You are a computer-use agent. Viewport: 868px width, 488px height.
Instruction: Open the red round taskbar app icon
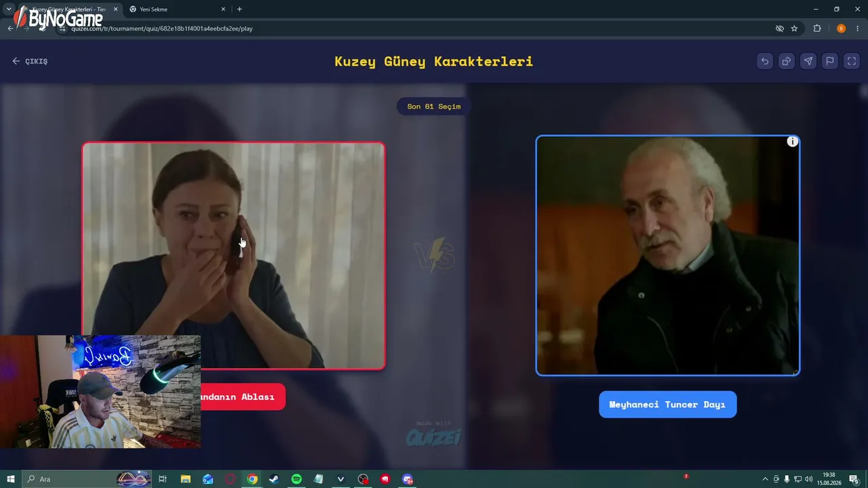coord(385,479)
